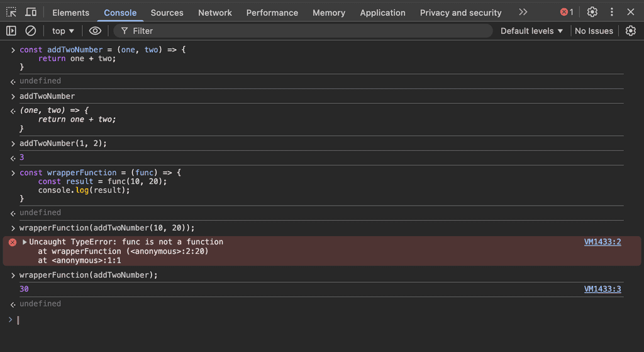Click inside the Filter input field

[308, 31]
